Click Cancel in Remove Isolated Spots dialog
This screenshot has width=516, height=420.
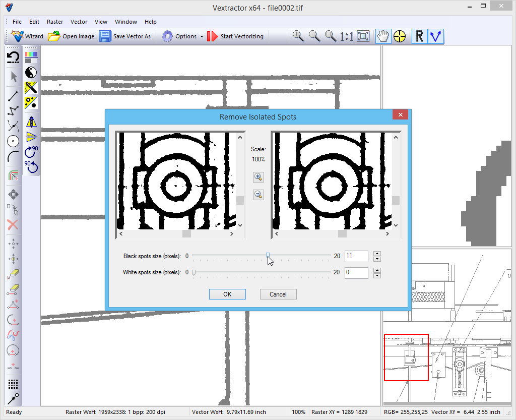tap(278, 294)
